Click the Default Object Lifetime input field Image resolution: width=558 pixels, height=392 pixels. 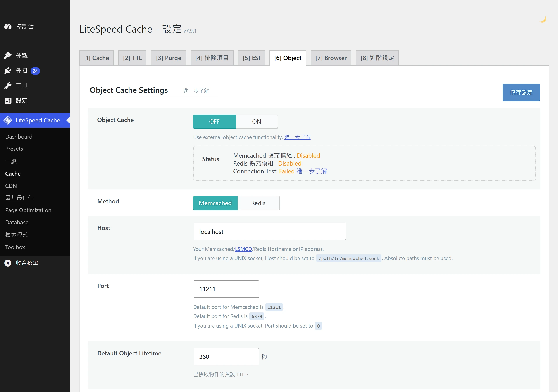[226, 357]
